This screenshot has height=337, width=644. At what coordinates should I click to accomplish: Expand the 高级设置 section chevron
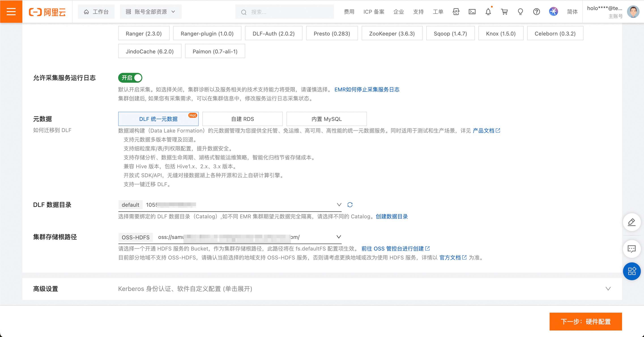[x=608, y=289]
